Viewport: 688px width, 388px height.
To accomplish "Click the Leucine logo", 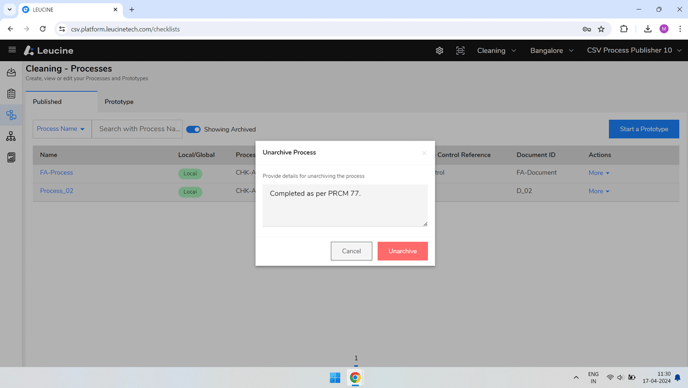I will [49, 50].
